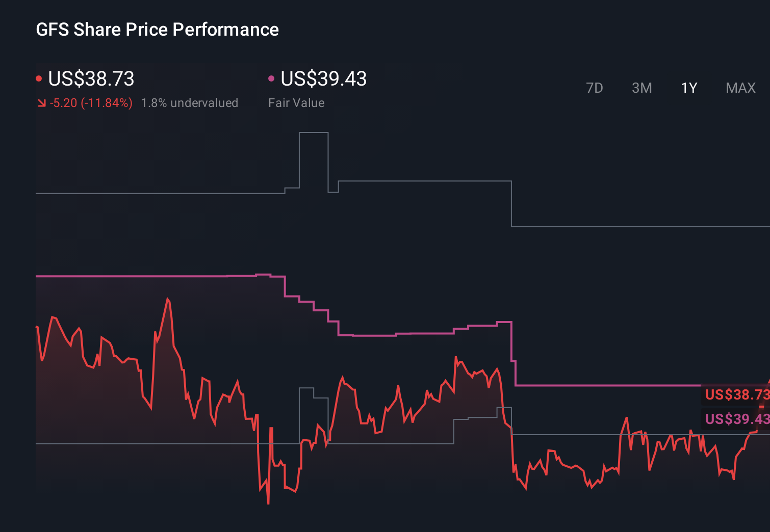
Task: Click the US$39.43 fair value heading
Action: tap(323, 78)
